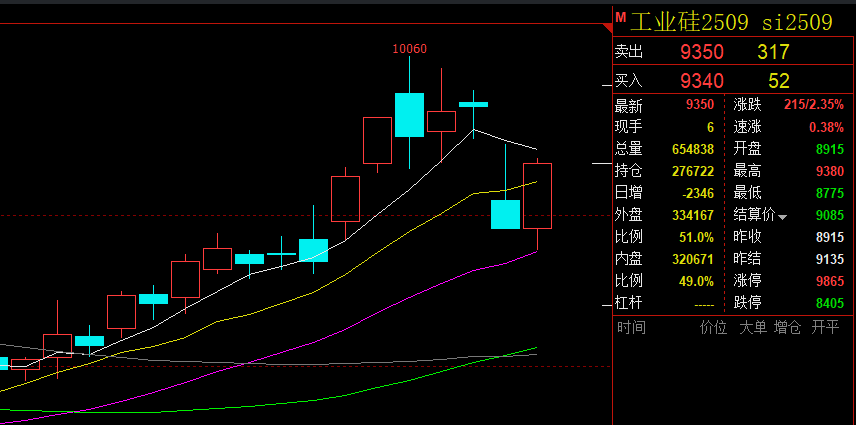Screen dimensions: 856x425
Task: Click the 速涨 value 0.38%
Action: [826, 127]
